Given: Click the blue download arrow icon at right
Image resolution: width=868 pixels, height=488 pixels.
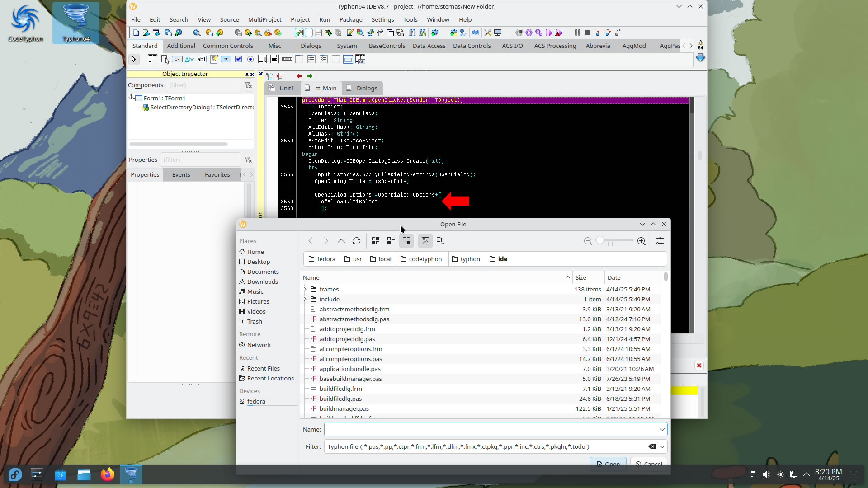Looking at the screenshot, I should coord(700,58).
